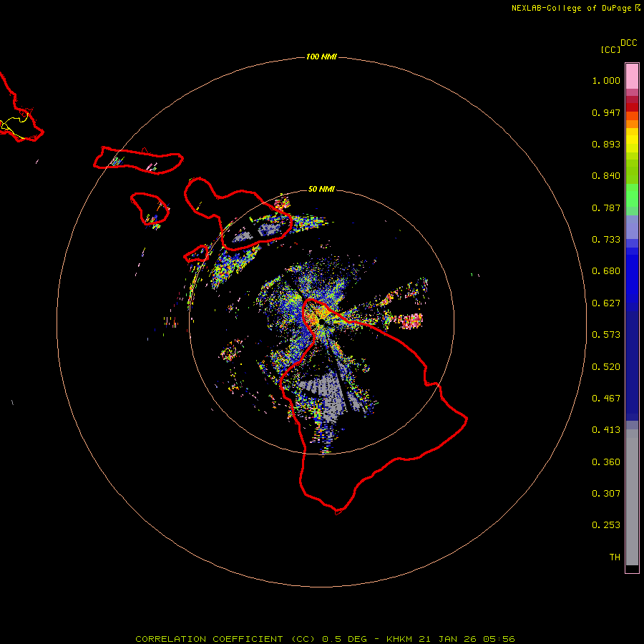The height and width of the screenshot is (644, 644).
Task: Click the 0.893 color scale value
Action: (x=606, y=144)
